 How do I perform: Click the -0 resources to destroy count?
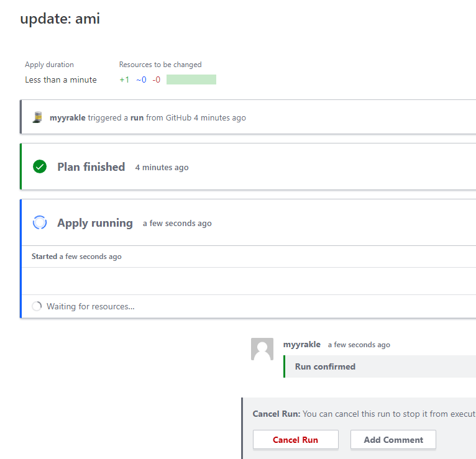[x=157, y=80]
